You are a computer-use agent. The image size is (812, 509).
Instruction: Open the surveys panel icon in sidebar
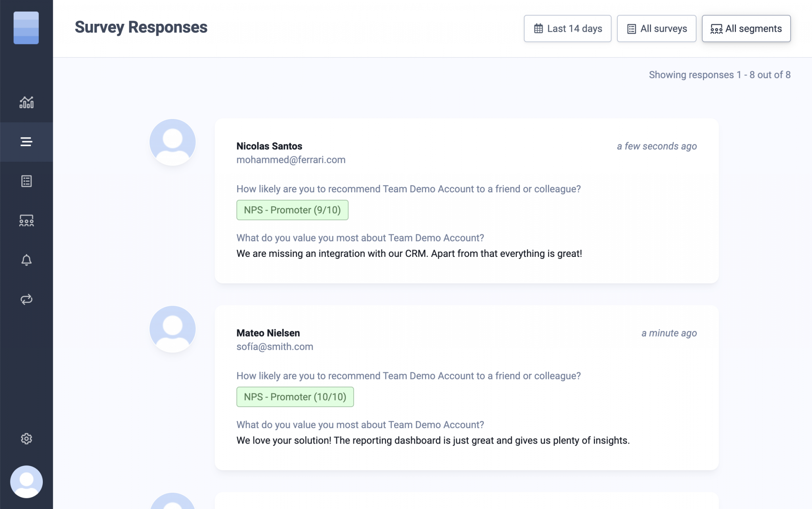pyautogui.click(x=26, y=181)
